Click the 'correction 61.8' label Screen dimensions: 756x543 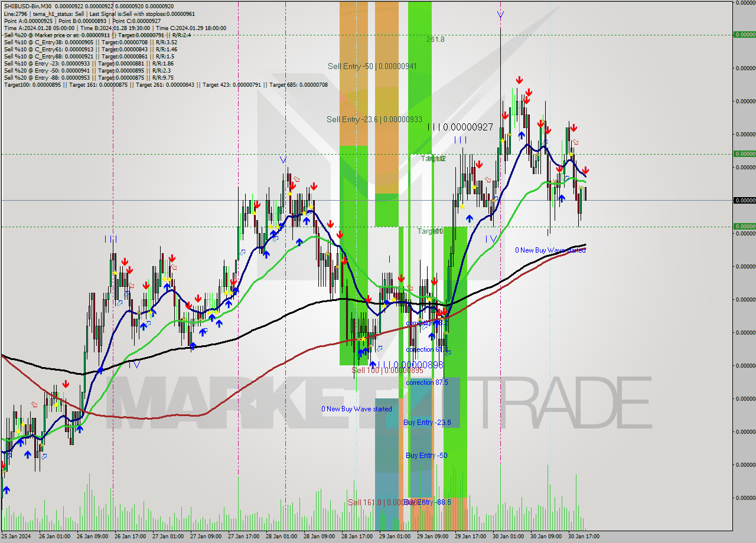coord(426,349)
